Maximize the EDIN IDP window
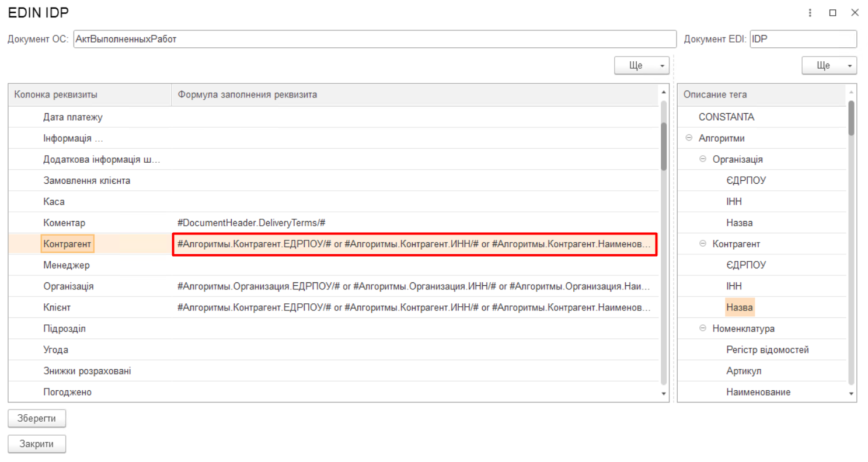Screen dimensions: 868x462 coord(832,13)
